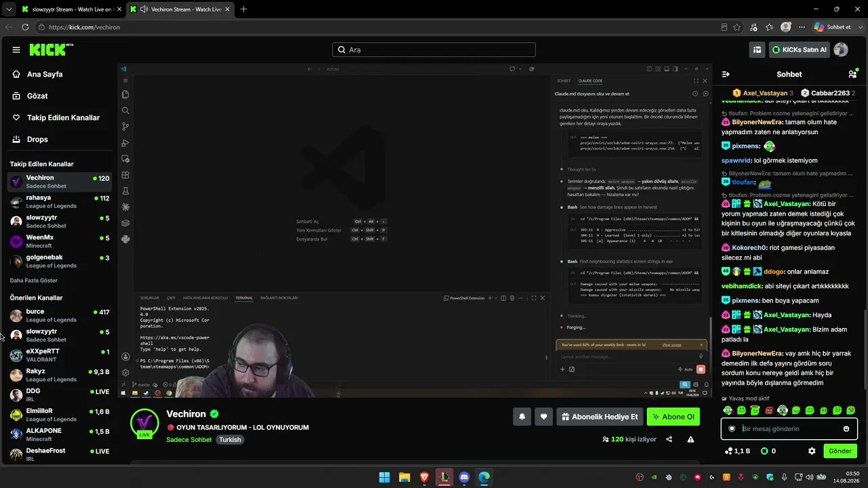Open the KICKs balance icon
The image size is (868, 488).
point(764,451)
